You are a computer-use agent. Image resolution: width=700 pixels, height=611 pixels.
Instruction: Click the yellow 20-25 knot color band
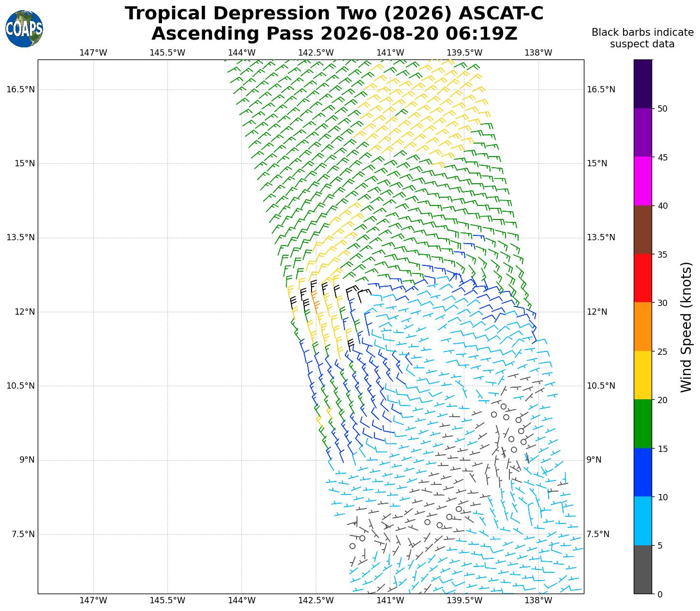pos(643,375)
